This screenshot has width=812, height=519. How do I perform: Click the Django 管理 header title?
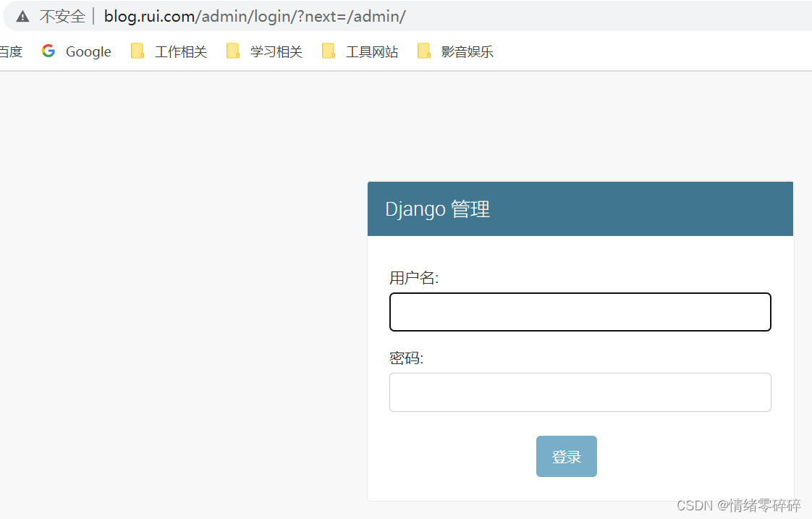[438, 209]
